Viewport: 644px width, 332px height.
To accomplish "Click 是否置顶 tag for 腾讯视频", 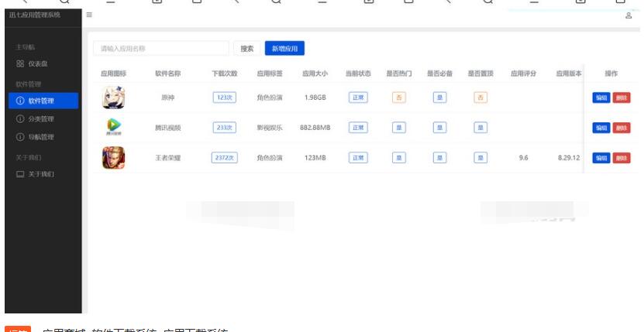I will pos(480,128).
